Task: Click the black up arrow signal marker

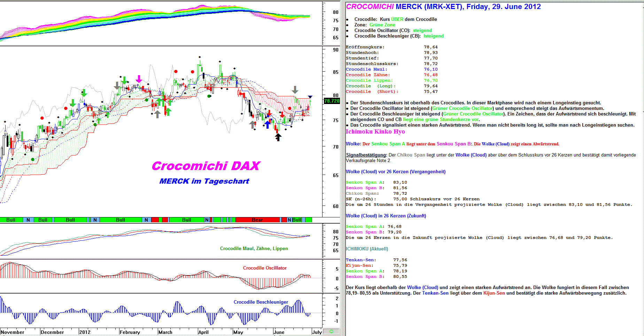Action: tap(278, 137)
